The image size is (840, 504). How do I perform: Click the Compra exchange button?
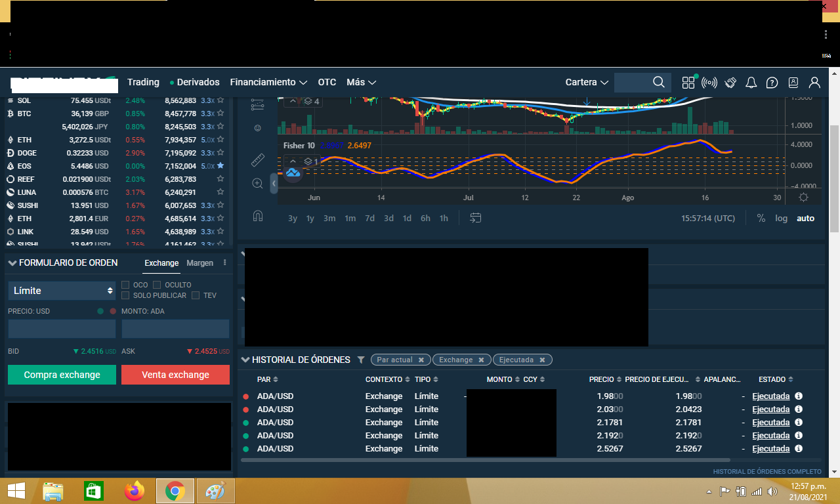click(62, 375)
